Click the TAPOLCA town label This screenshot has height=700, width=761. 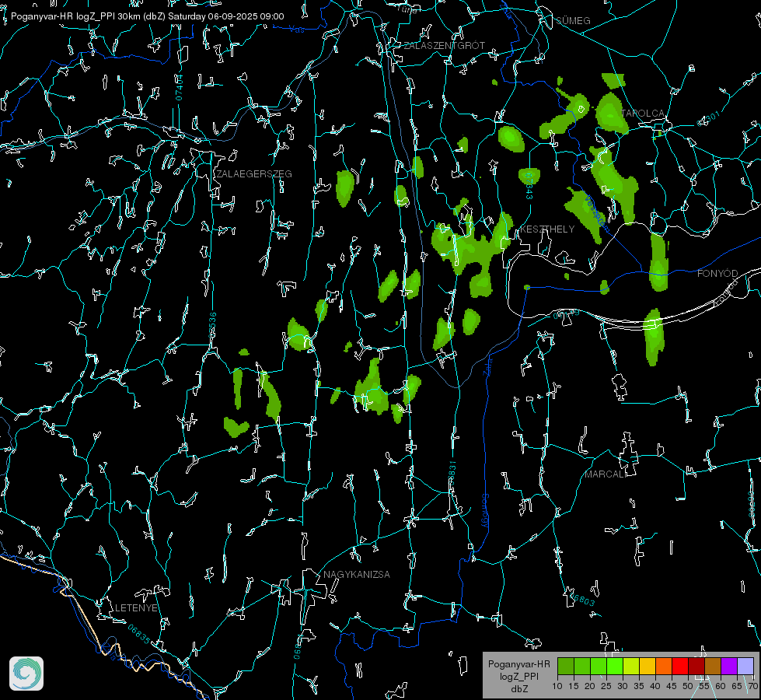coord(643,114)
